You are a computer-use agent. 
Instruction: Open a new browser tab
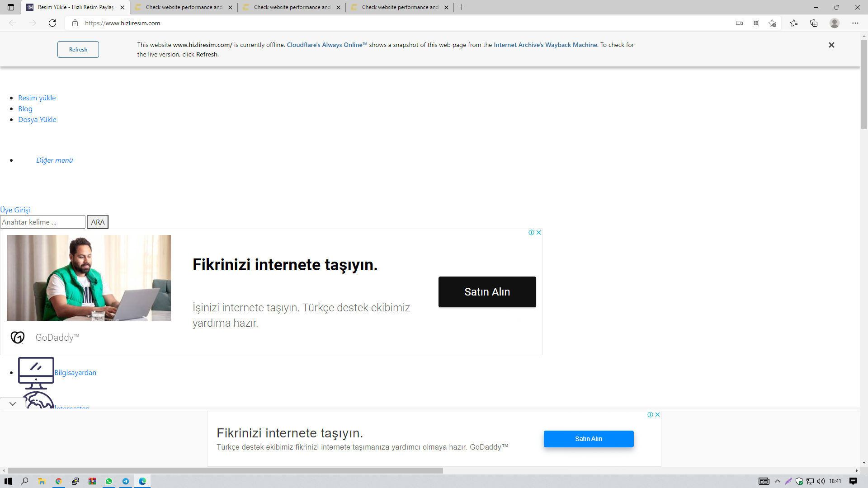462,7
